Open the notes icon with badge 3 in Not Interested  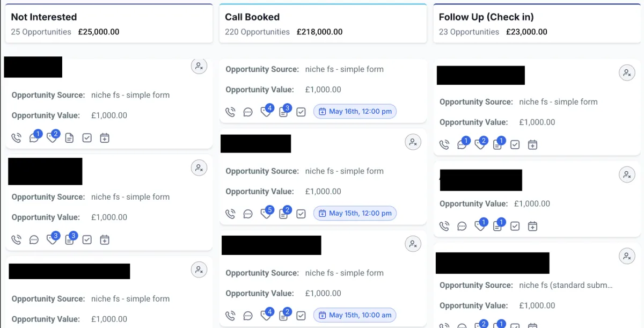70,239
